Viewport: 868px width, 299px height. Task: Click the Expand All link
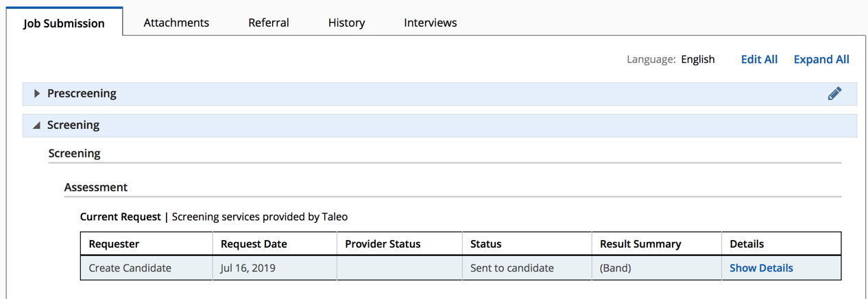821,60
